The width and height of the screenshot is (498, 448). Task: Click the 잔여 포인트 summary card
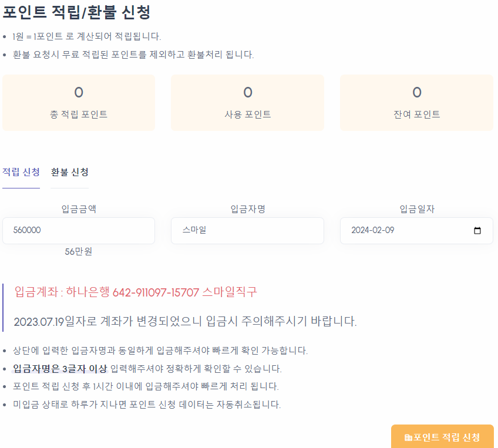416,103
